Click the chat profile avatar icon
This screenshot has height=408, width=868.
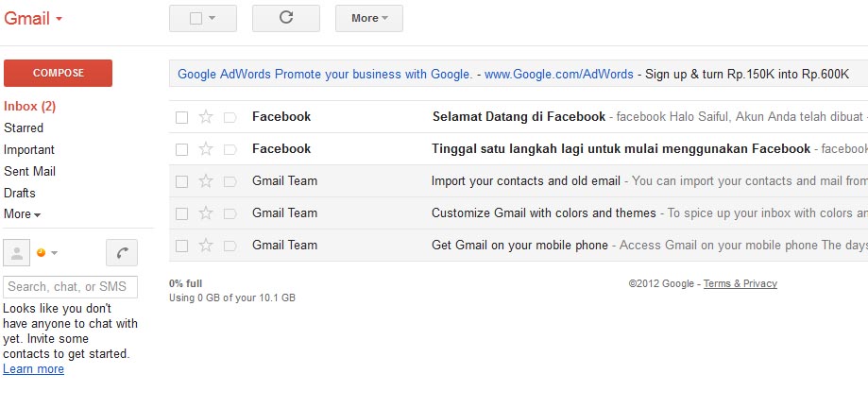tap(17, 253)
